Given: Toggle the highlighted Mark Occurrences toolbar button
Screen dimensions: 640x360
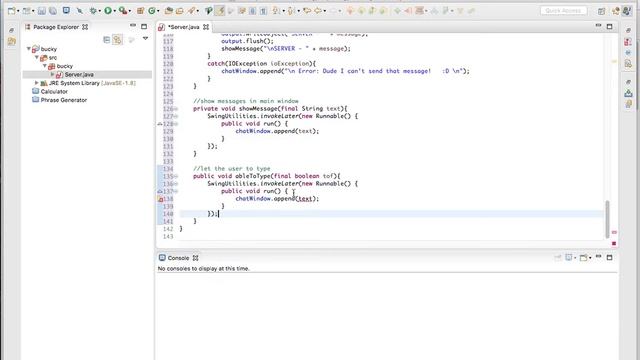Looking at the screenshot, I should tap(220, 11).
